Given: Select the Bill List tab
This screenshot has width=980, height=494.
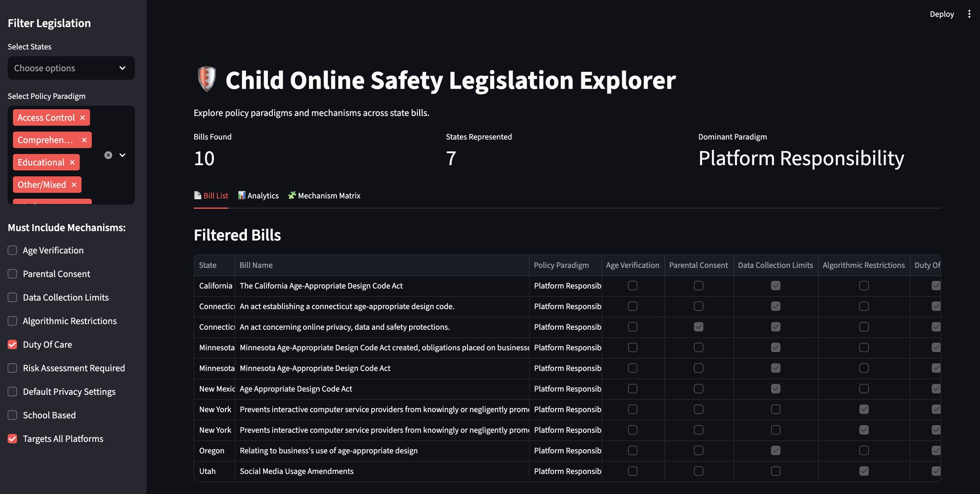Looking at the screenshot, I should (x=211, y=196).
